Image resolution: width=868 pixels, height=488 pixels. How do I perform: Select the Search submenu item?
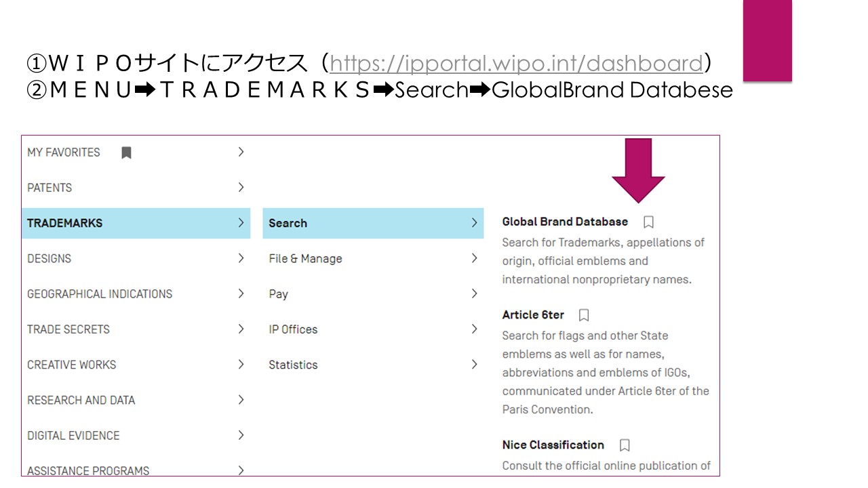[373, 223]
